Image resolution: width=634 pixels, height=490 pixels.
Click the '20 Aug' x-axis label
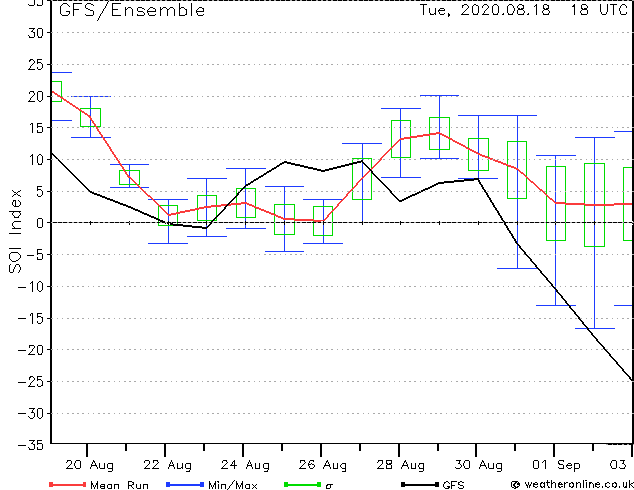click(89, 465)
